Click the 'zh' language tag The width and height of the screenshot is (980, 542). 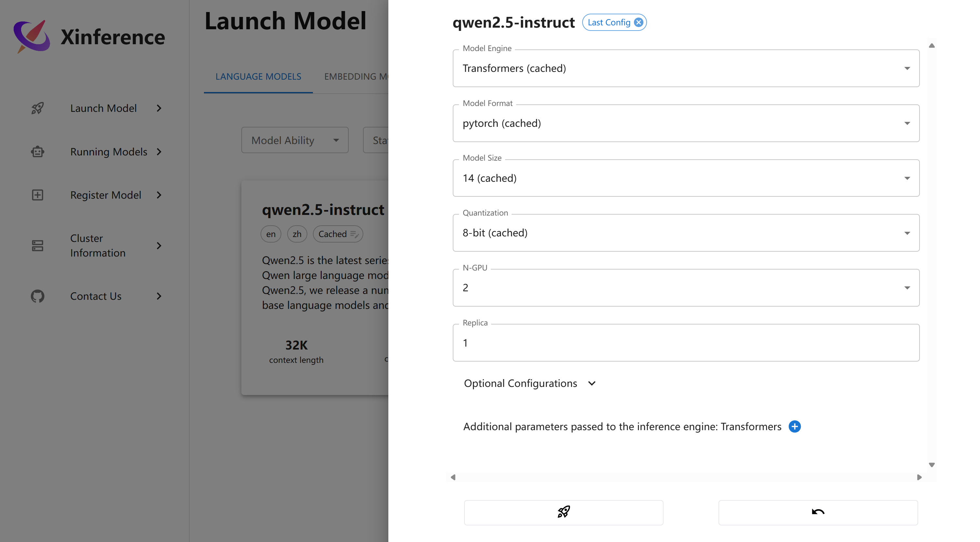[x=297, y=234]
